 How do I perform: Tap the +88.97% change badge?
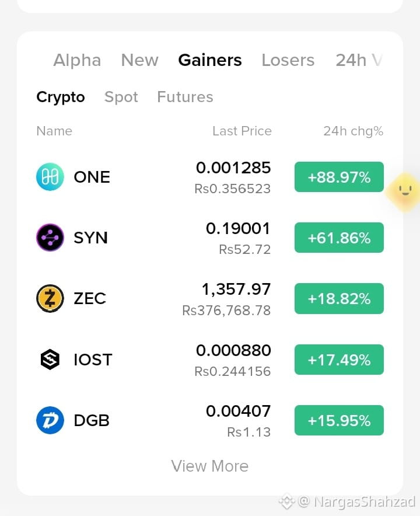click(x=339, y=177)
